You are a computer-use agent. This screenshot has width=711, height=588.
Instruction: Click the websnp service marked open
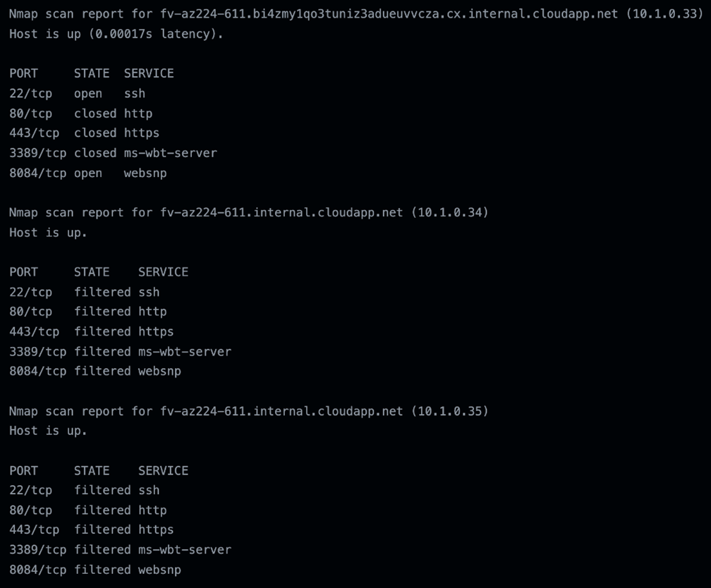click(145, 173)
